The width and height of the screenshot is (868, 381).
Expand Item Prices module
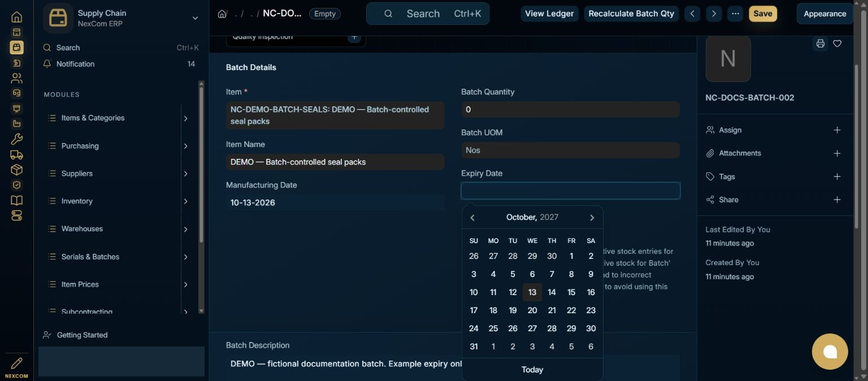[x=185, y=284]
